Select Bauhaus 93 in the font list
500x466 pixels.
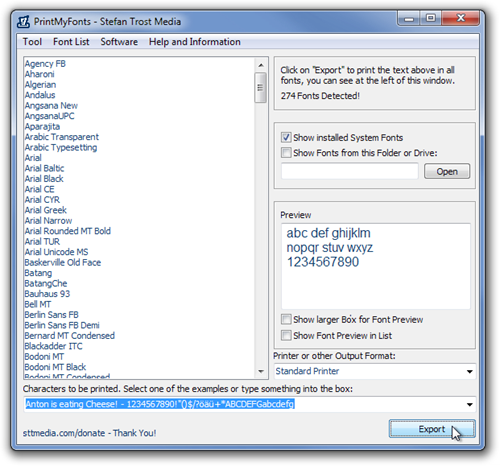[47, 294]
